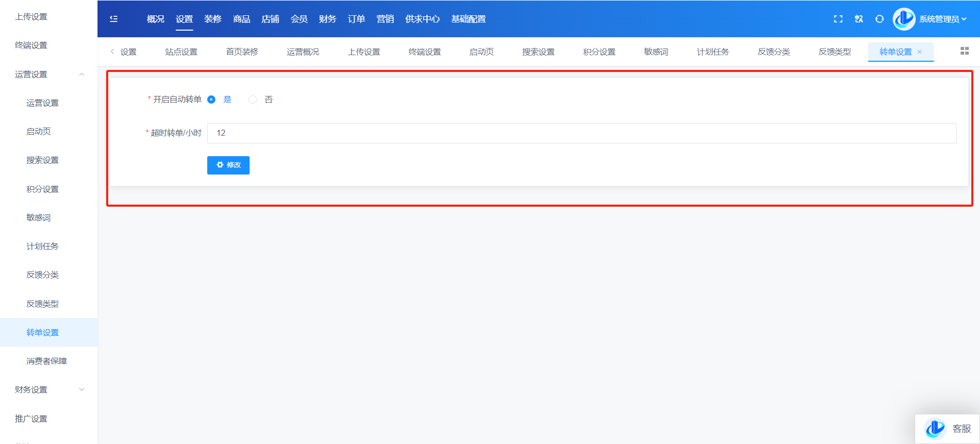Click the refresh icon in header

tap(879, 19)
